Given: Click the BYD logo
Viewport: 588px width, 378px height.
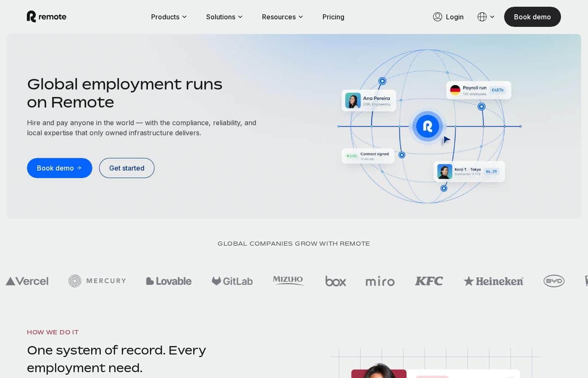Looking at the screenshot, I should tap(554, 281).
